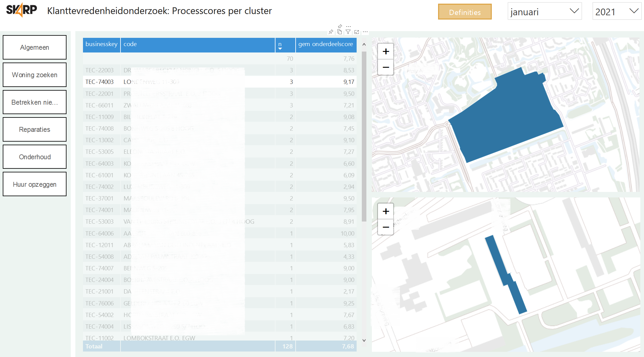Screen dimensions: 644x357
Task: Zoom in on the upper map
Action: point(386,51)
